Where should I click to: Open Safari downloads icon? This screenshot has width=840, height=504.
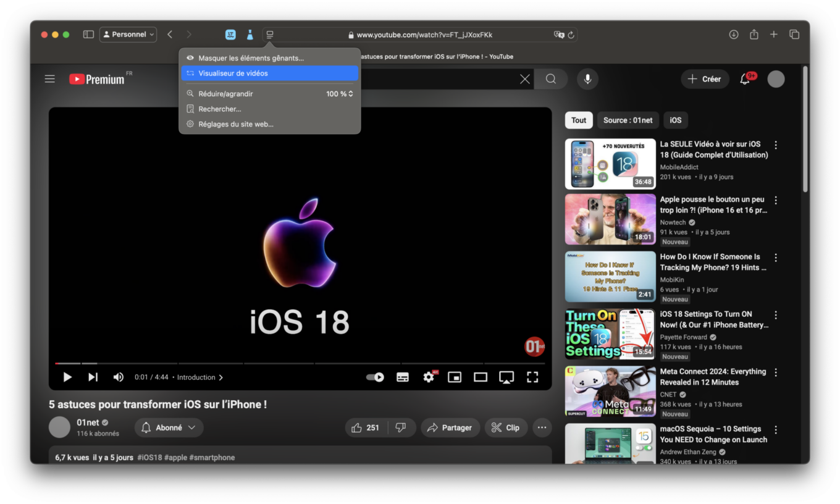pyautogui.click(x=734, y=35)
